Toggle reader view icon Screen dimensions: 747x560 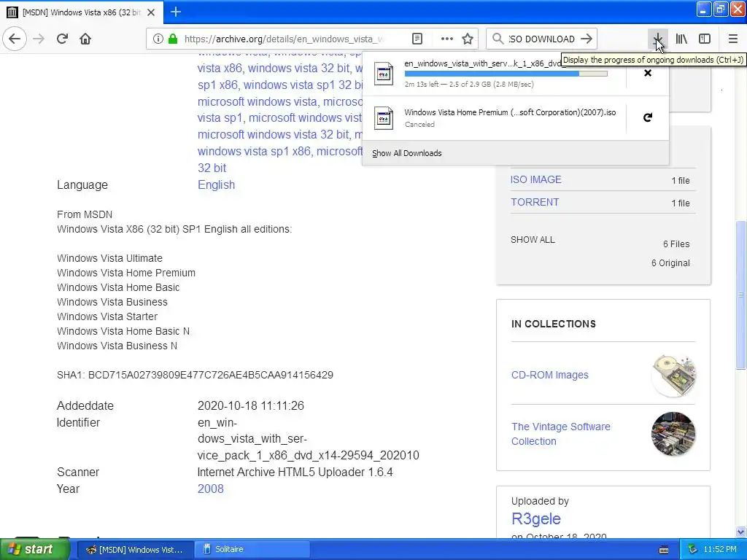pos(417,39)
